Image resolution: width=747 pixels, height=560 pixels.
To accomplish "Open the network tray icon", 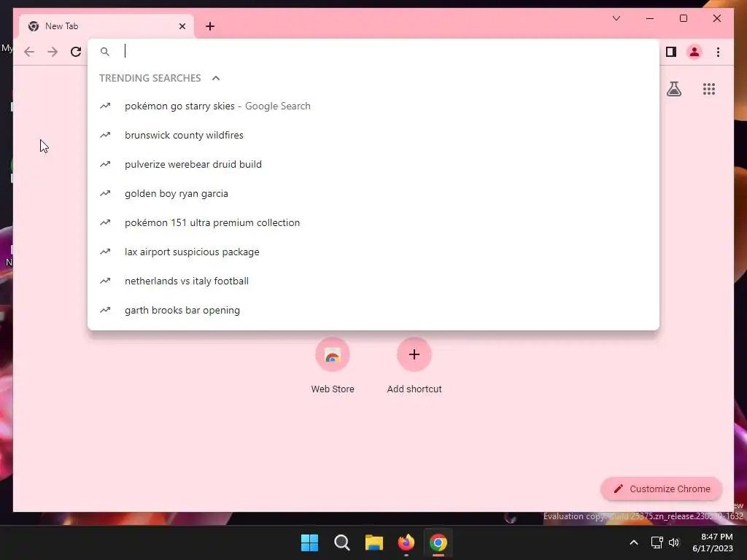I will pos(657,542).
